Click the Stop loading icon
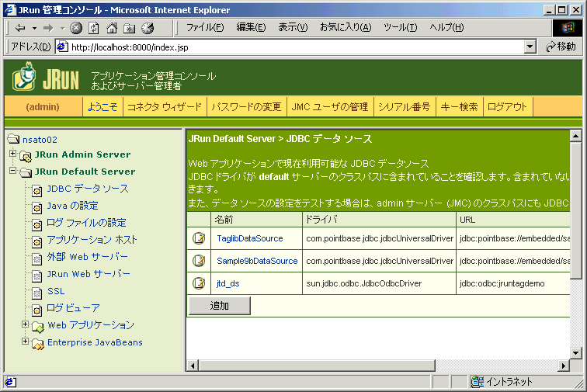 pyautogui.click(x=76, y=28)
